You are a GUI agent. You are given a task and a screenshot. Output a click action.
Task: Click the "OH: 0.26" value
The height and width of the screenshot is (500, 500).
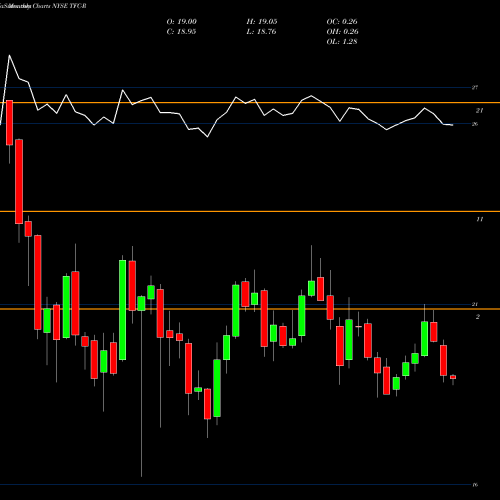coord(342,32)
